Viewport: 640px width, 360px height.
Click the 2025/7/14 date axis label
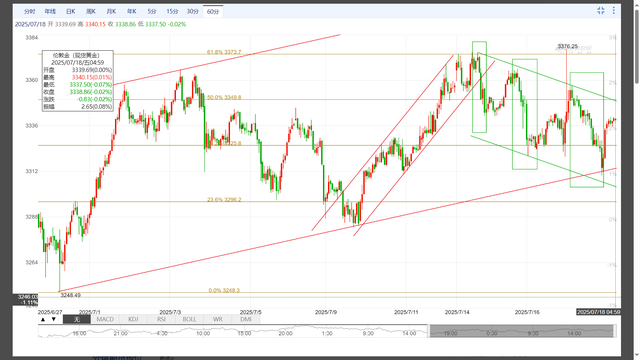coord(457,312)
